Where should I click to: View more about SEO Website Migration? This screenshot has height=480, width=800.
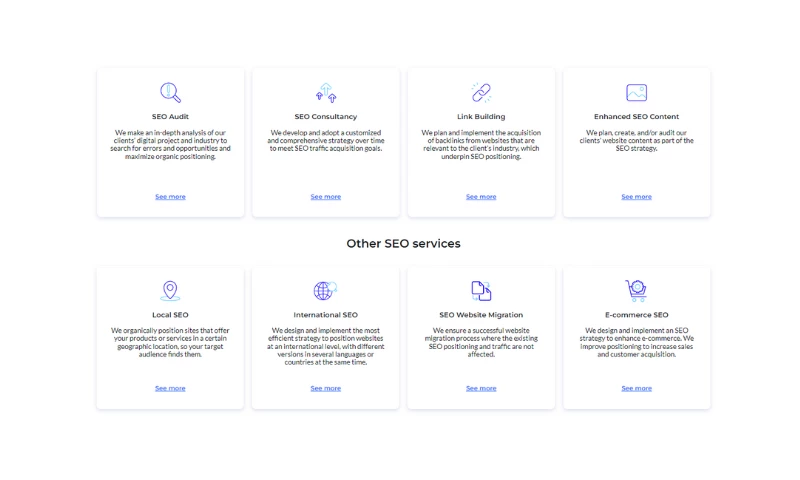(481, 388)
